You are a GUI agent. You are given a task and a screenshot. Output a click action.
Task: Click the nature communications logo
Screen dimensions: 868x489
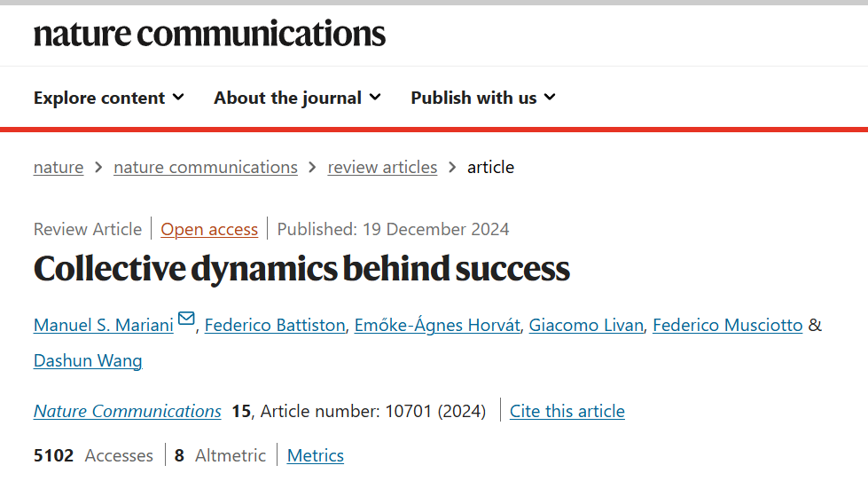209,33
